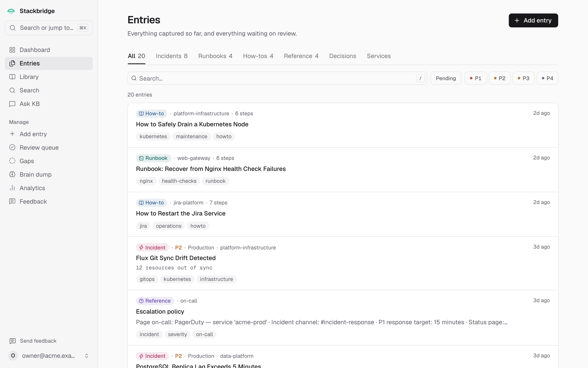
Task: Open Brain dump in sidebar
Action: pos(49,175)
